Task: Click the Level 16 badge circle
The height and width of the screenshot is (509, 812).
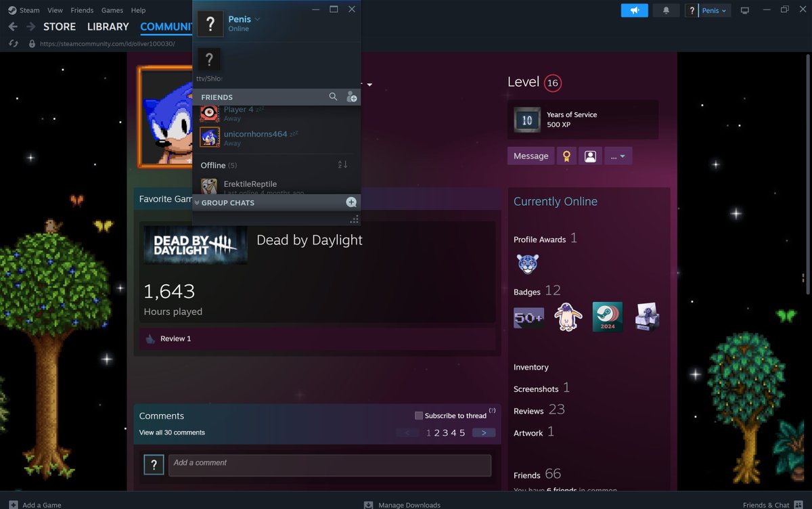Action: pyautogui.click(x=553, y=83)
